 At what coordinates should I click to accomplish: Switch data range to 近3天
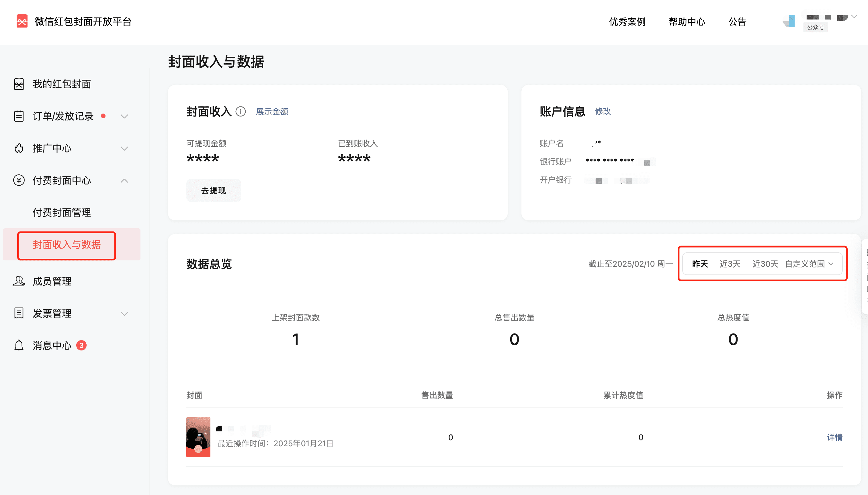(x=730, y=264)
